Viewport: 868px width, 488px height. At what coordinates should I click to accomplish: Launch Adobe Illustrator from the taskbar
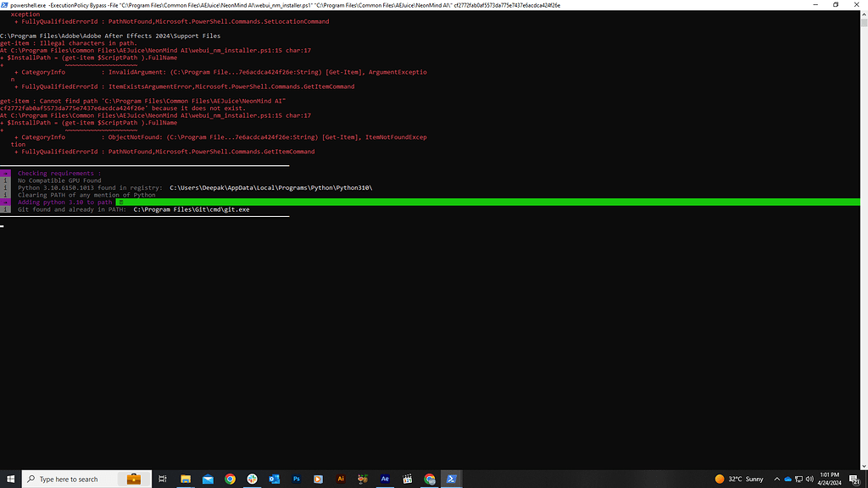tap(340, 479)
